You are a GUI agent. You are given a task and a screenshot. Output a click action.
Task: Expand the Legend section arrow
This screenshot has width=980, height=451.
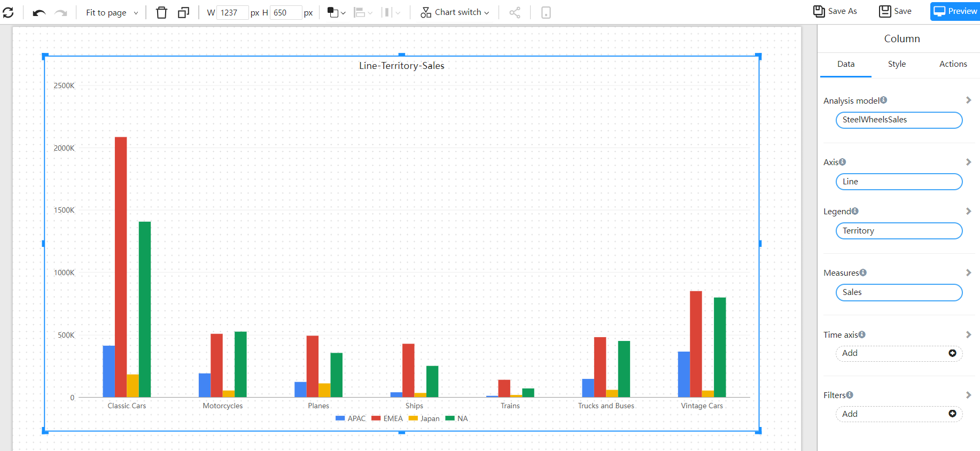point(968,211)
